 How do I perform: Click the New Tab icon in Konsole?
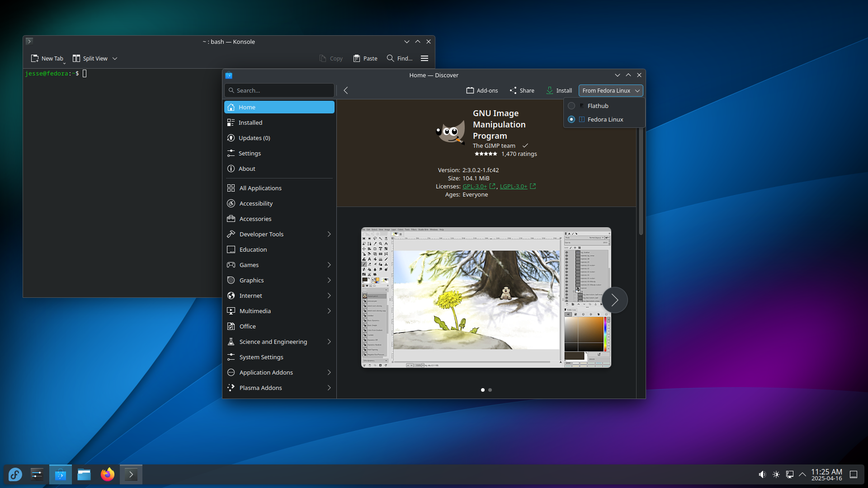pyautogui.click(x=35, y=58)
